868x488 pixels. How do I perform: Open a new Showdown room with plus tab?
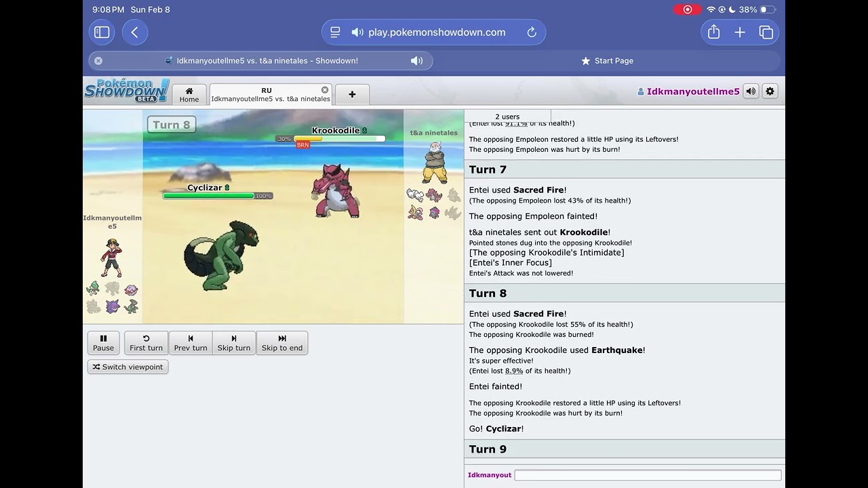pos(352,94)
